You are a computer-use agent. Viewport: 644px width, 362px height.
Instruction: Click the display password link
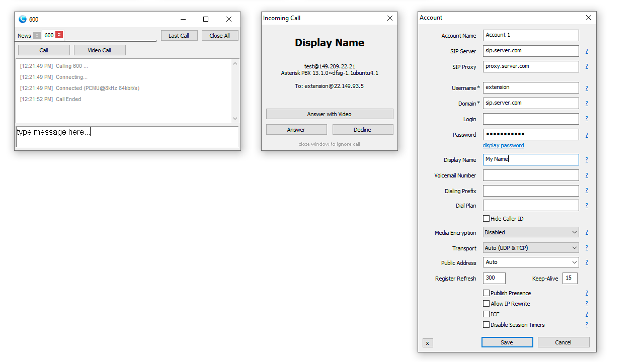click(x=503, y=145)
